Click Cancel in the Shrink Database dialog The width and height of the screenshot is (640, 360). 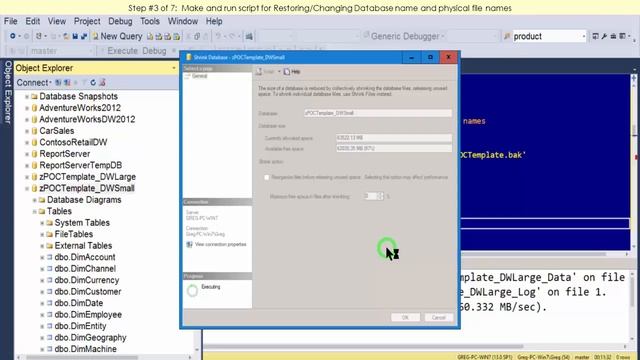pos(439,318)
